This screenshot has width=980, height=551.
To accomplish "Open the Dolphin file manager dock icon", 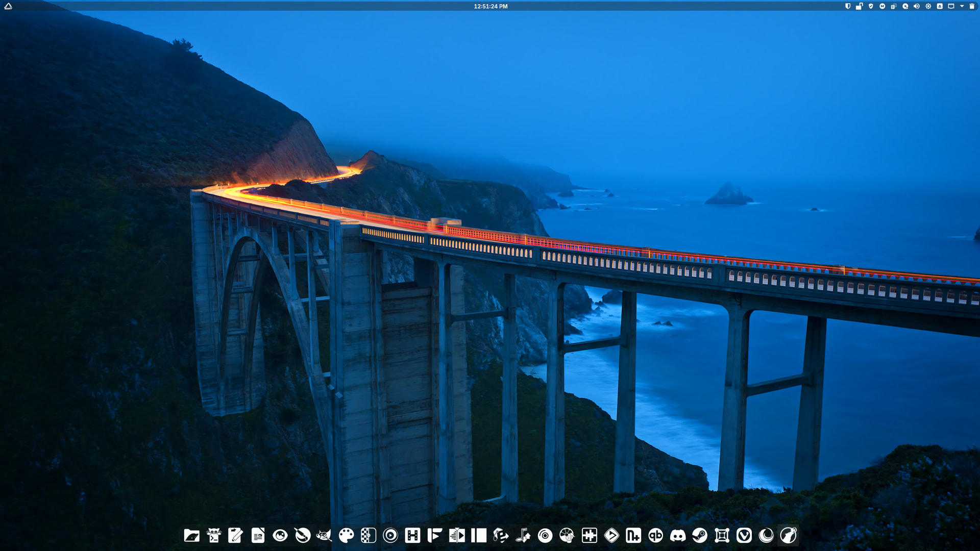I will tap(192, 535).
